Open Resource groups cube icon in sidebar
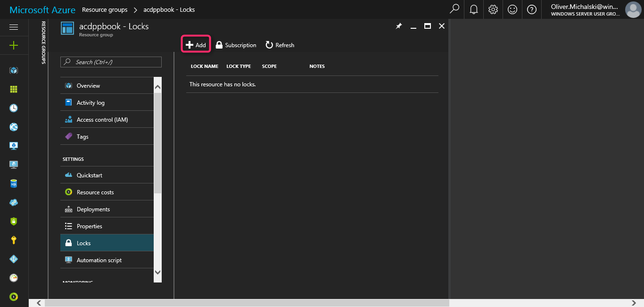The height and width of the screenshot is (307, 644). pyautogui.click(x=14, y=70)
